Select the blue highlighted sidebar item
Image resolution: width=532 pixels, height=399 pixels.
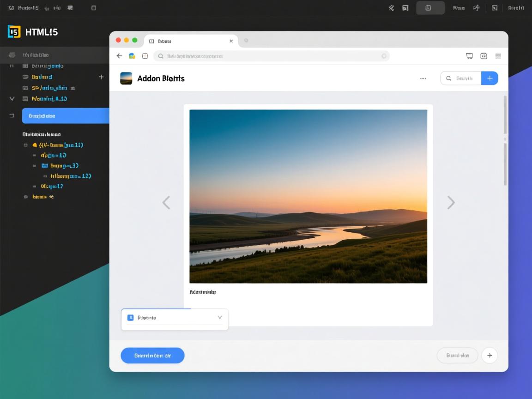[x=66, y=116]
